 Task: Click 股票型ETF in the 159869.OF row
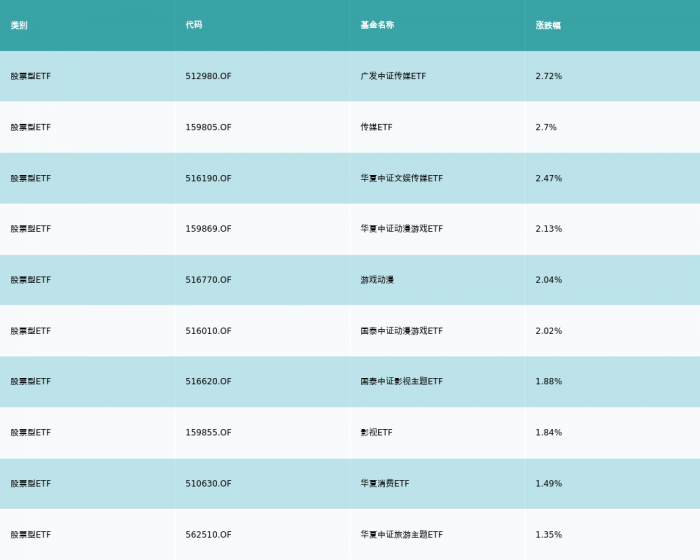point(31,229)
